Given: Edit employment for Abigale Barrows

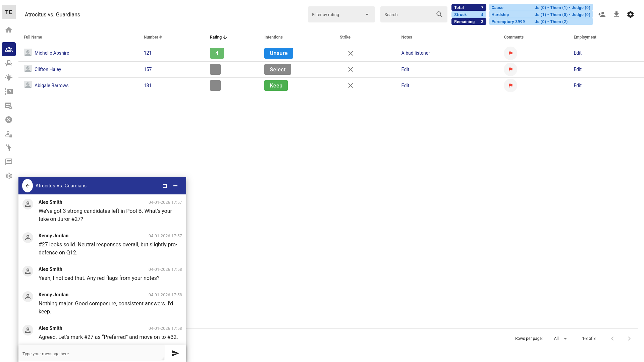Looking at the screenshot, I should coord(578,85).
